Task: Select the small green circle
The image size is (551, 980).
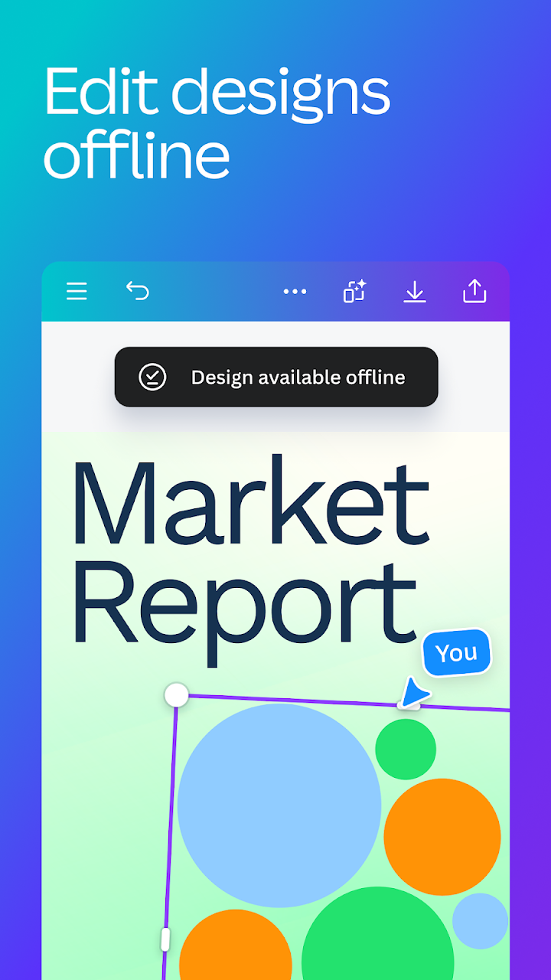Action: click(406, 750)
